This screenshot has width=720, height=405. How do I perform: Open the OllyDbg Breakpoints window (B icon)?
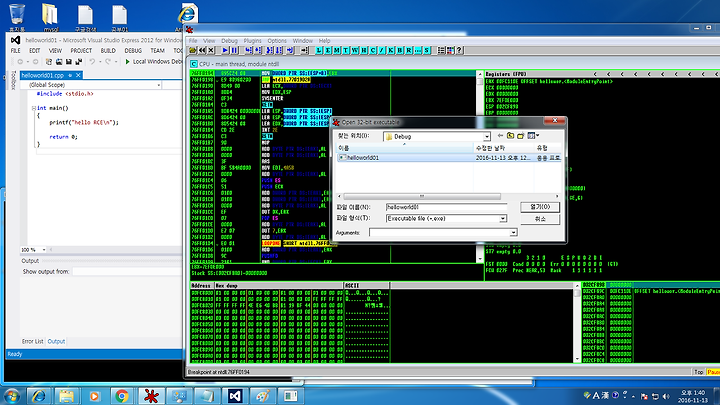pyautogui.click(x=400, y=50)
